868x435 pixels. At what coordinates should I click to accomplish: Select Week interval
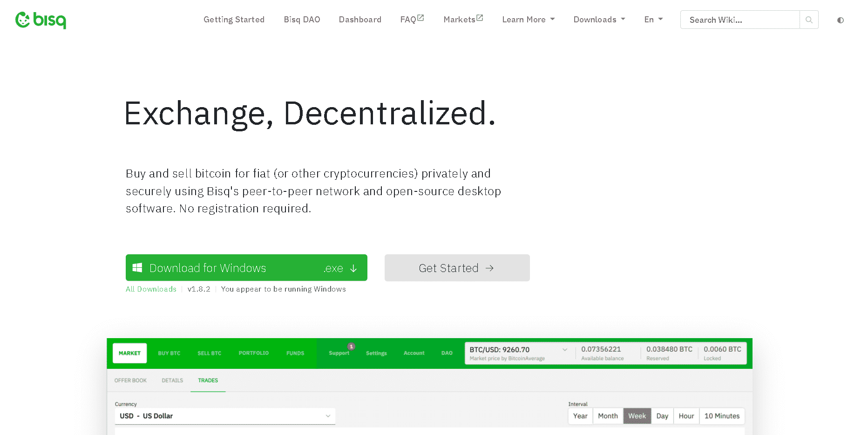pos(637,416)
